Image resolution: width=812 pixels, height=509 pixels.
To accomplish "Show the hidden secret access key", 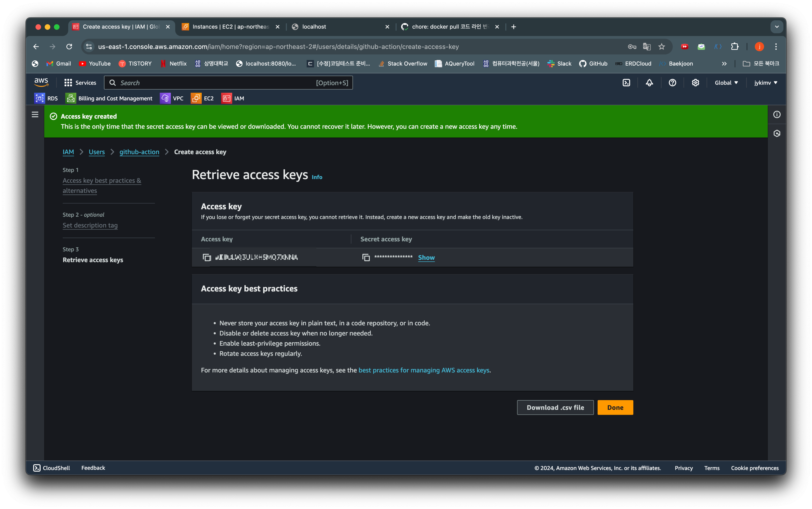I will [426, 258].
